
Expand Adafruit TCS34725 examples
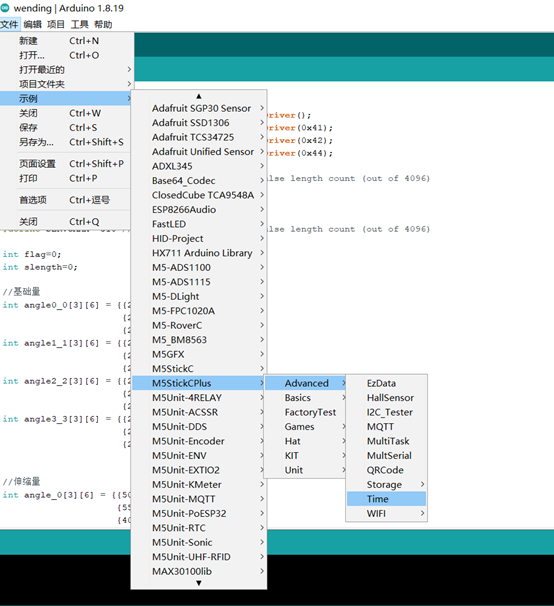(199, 137)
